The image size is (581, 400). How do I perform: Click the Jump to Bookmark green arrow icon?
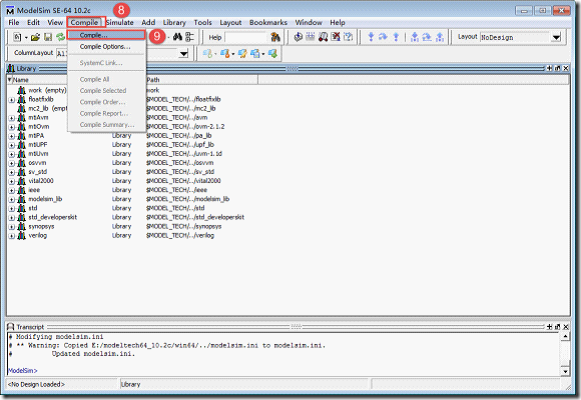pyautogui.click(x=273, y=54)
